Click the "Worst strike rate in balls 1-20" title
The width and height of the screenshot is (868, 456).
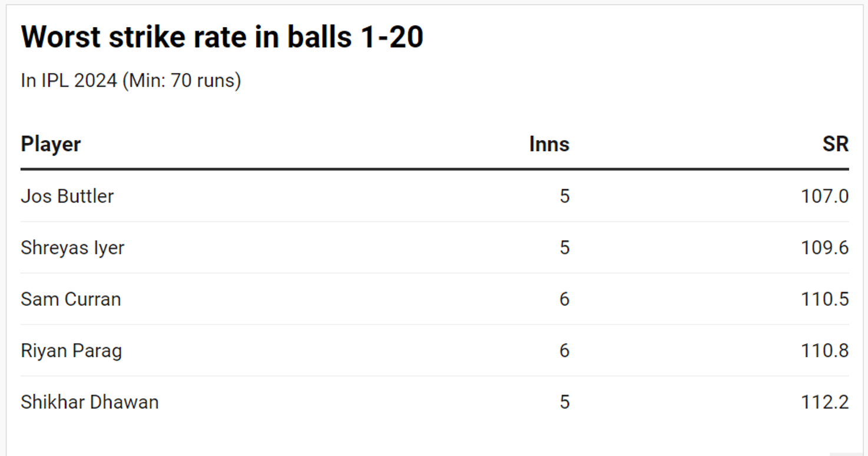click(x=222, y=38)
